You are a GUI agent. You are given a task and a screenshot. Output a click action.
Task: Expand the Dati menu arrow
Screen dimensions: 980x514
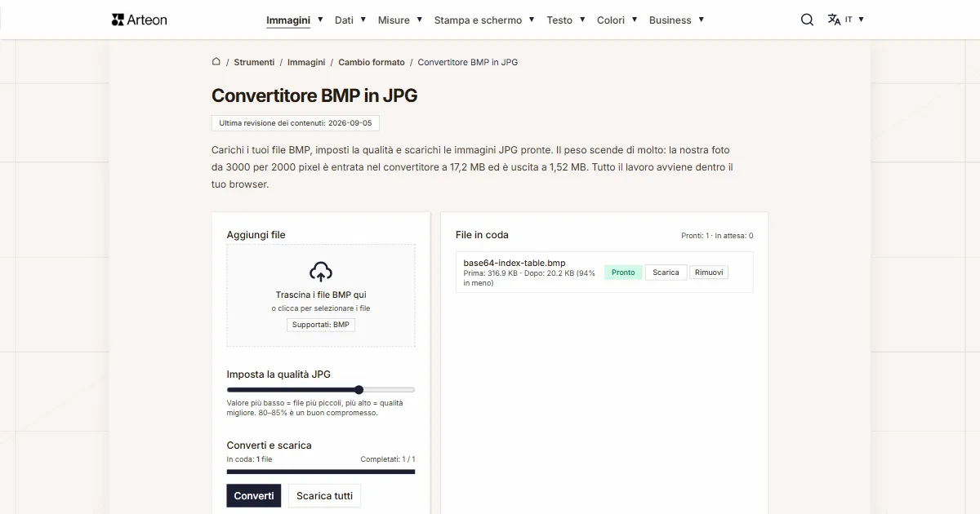(x=363, y=19)
